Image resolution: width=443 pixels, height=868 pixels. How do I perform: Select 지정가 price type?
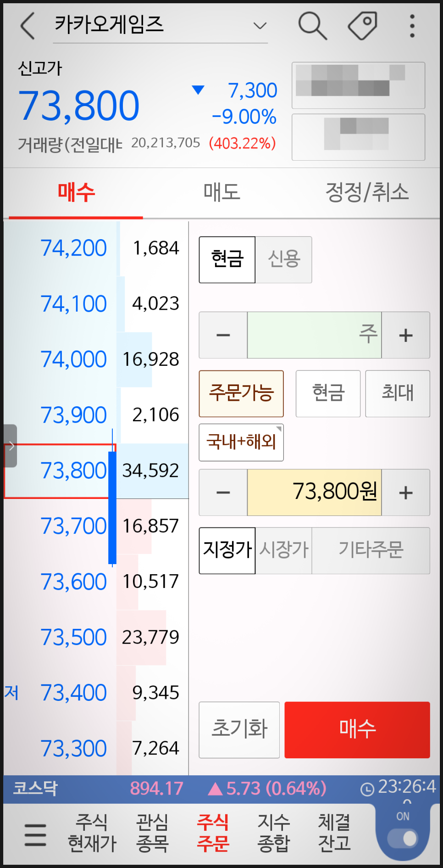point(227,550)
